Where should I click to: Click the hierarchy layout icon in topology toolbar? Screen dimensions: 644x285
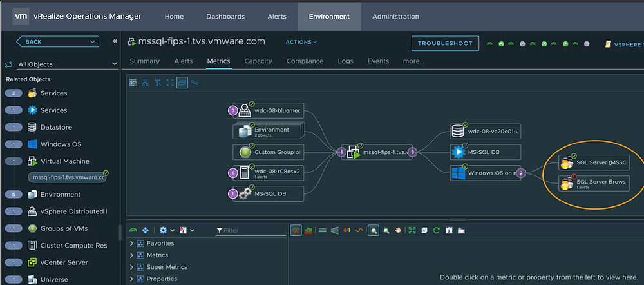click(x=145, y=83)
